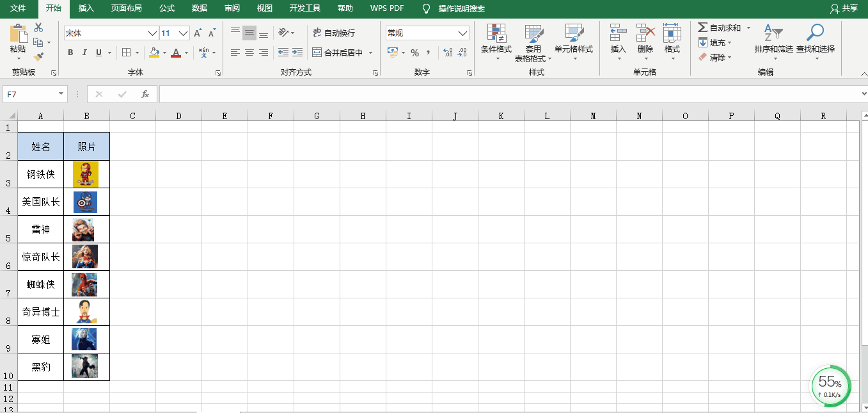This screenshot has height=413, width=868.
Task: Click the Paste clipboard icon
Action: tap(18, 34)
